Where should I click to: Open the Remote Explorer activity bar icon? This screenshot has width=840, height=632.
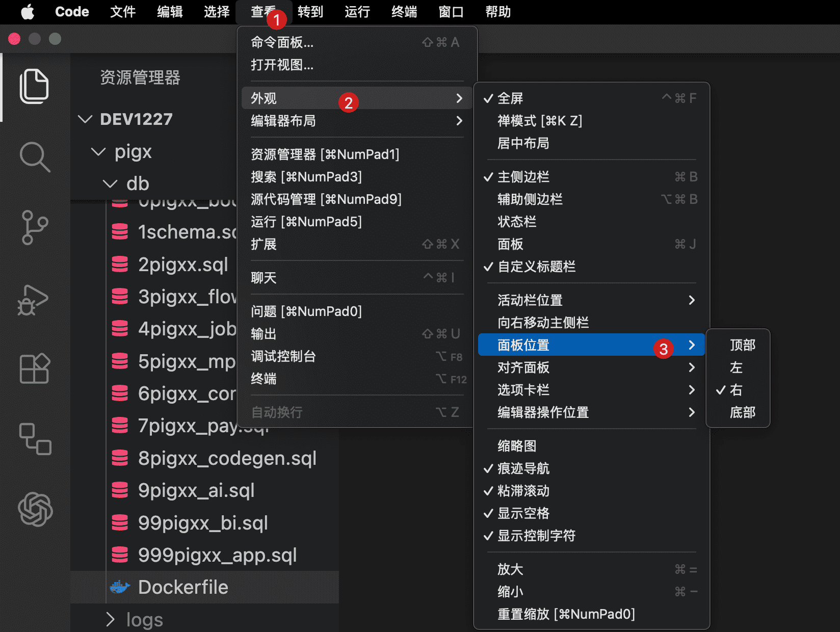34,439
